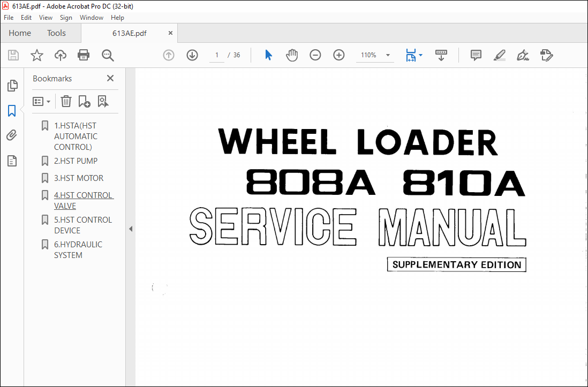Open the Edit menu
588x387 pixels.
[x=26, y=18]
